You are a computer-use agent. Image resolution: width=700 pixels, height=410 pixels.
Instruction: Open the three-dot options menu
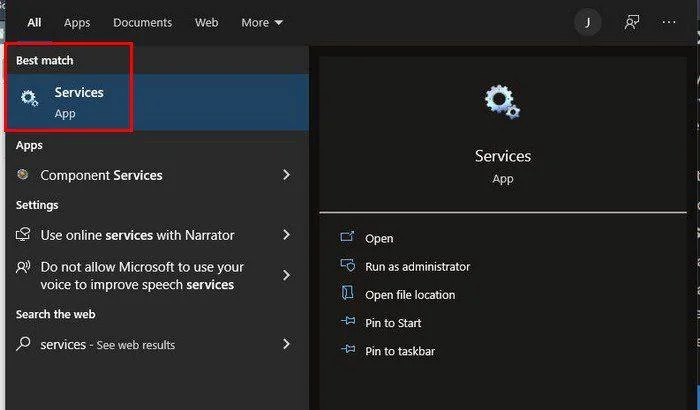[x=668, y=22]
